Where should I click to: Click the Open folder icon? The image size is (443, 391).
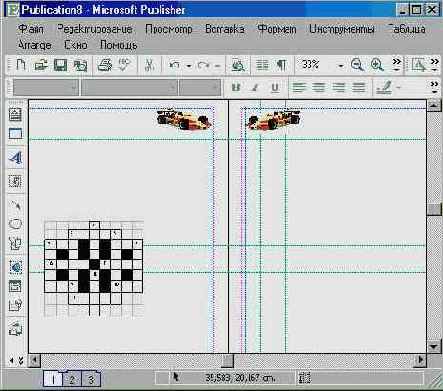coord(41,65)
